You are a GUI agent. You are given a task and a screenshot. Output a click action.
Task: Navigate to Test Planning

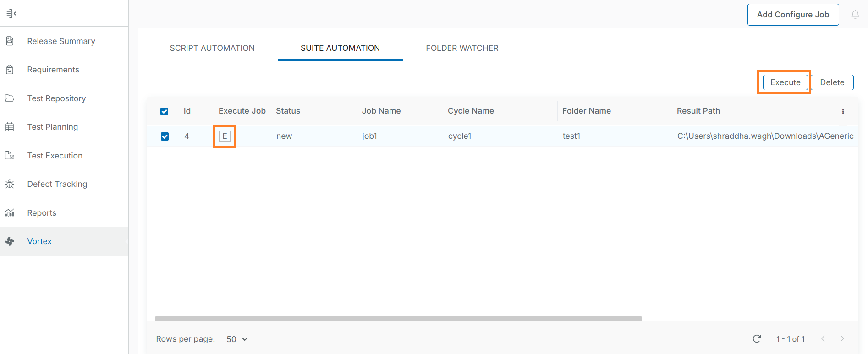52,127
